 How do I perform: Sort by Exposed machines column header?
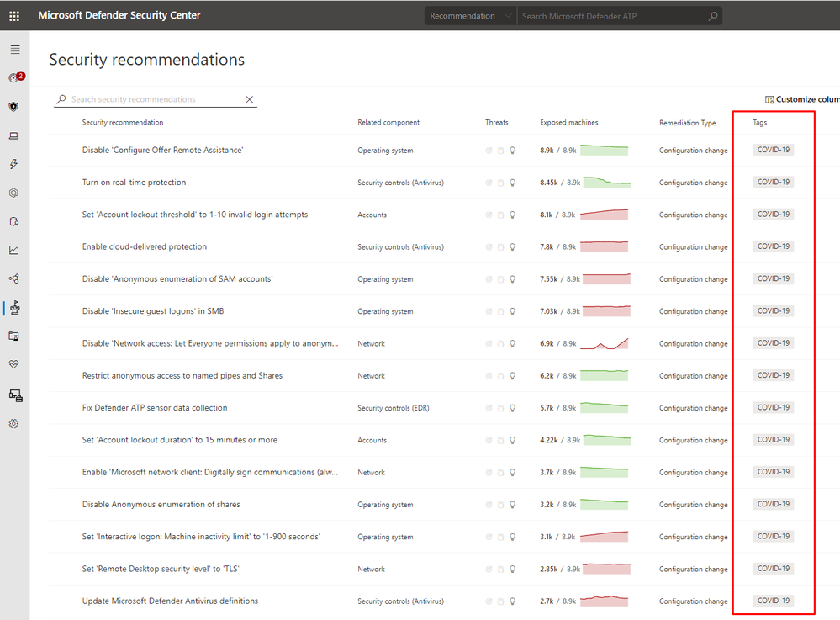(569, 122)
